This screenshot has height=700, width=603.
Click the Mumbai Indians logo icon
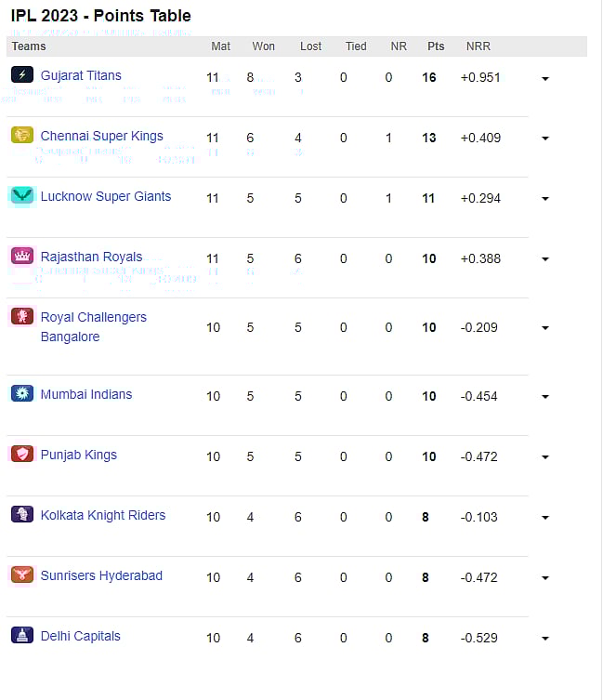click(22, 394)
